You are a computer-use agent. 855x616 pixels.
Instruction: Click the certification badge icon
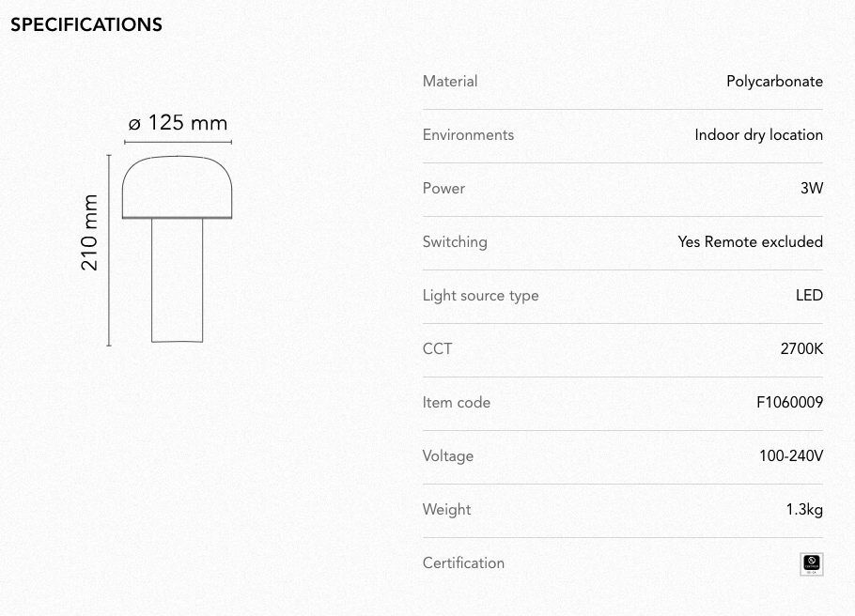pyautogui.click(x=812, y=563)
